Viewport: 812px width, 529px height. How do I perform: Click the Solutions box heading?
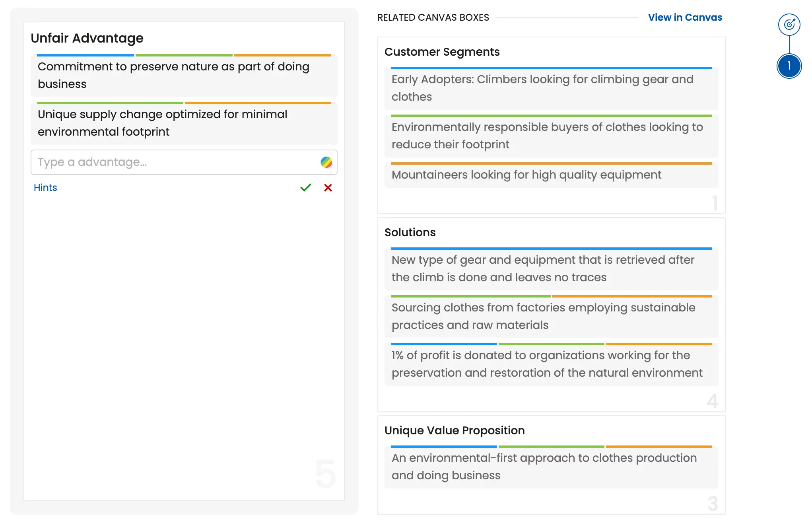pos(410,233)
